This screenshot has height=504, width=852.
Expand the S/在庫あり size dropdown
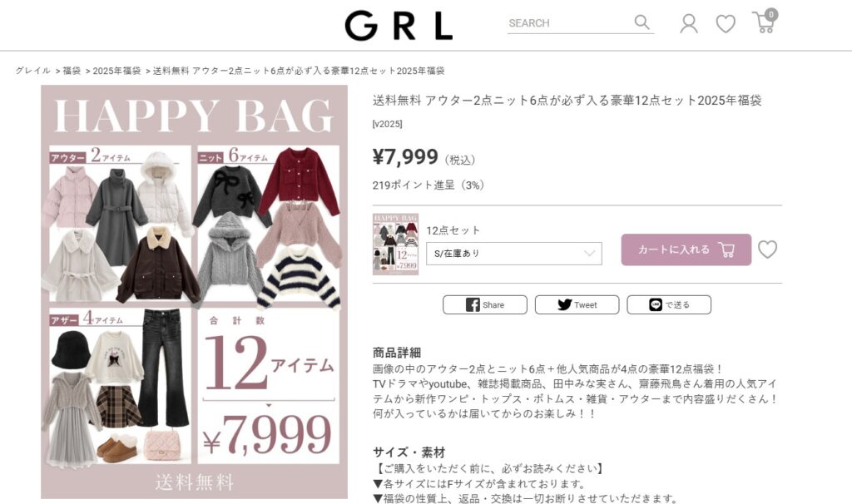pyautogui.click(x=514, y=254)
